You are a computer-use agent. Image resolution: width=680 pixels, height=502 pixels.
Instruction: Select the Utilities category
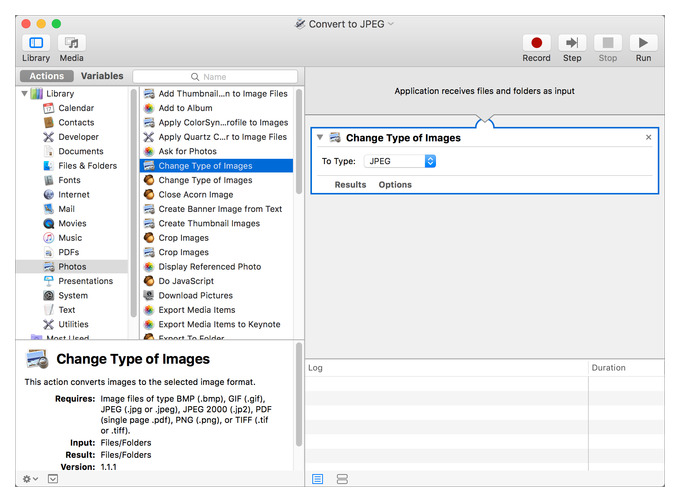tap(73, 324)
